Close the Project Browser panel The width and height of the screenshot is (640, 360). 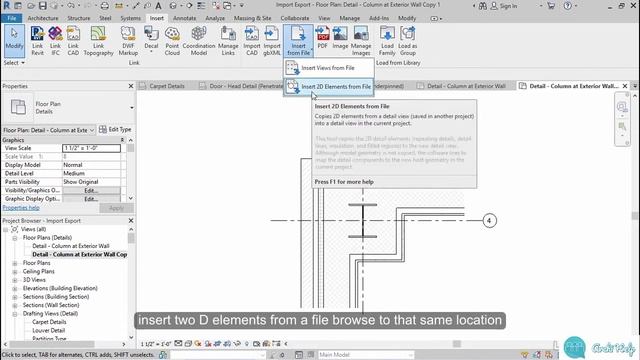point(131,220)
